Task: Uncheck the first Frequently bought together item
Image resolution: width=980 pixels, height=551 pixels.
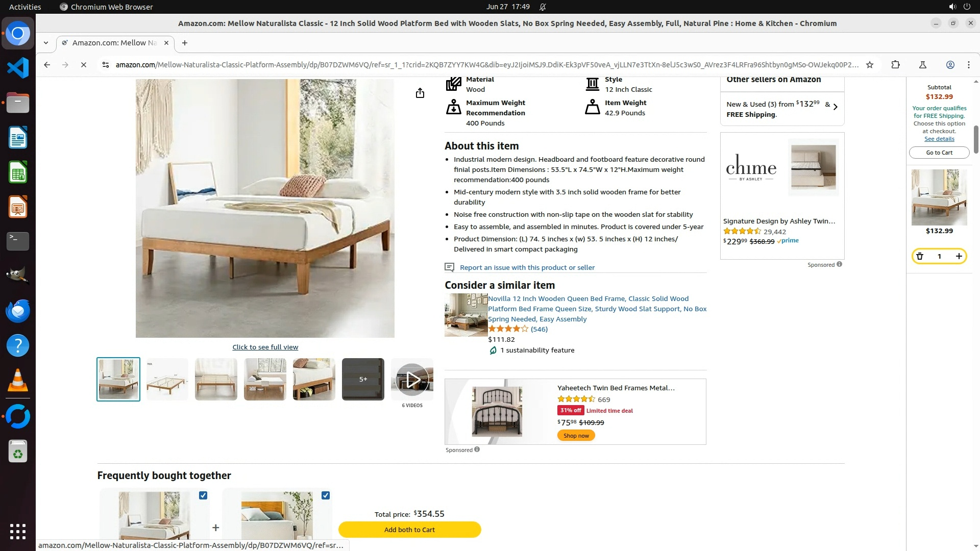Action: (203, 495)
